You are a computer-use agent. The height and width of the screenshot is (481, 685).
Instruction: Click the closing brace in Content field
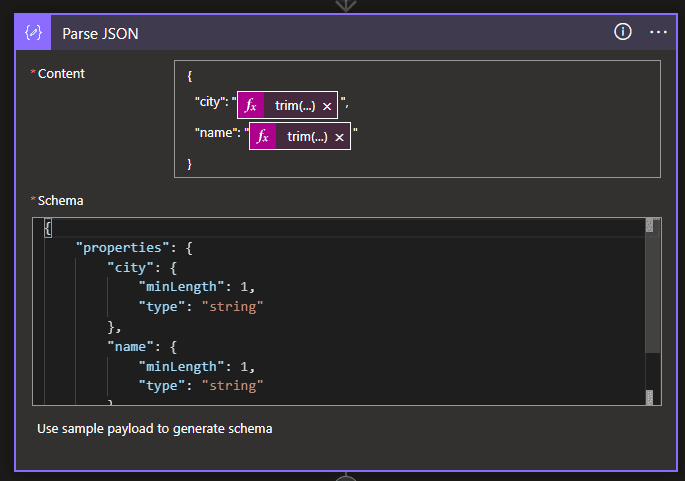pyautogui.click(x=189, y=163)
